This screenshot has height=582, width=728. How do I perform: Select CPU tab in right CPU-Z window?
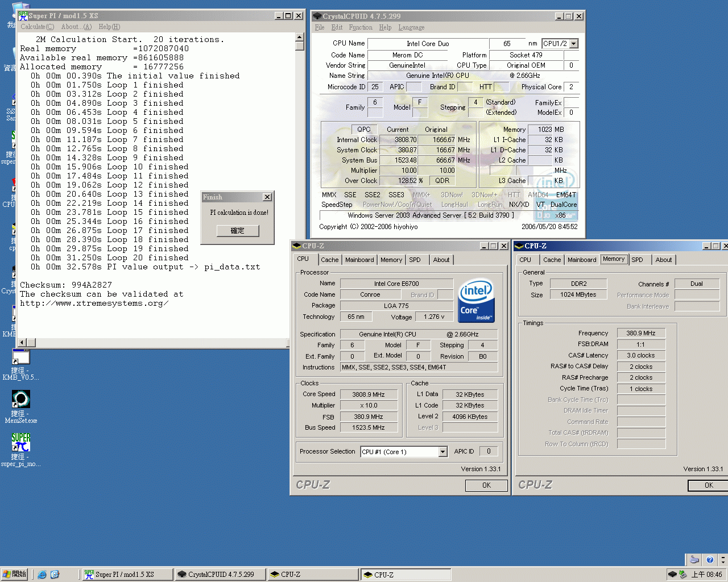[526, 260]
